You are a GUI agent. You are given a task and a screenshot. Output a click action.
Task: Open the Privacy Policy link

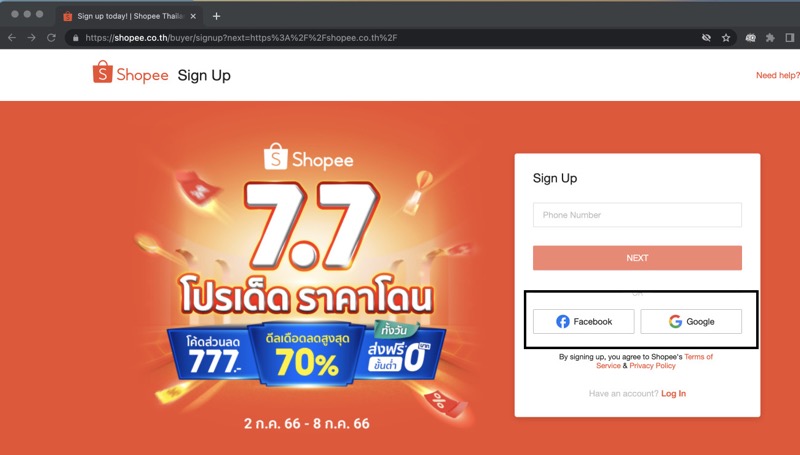click(x=653, y=366)
